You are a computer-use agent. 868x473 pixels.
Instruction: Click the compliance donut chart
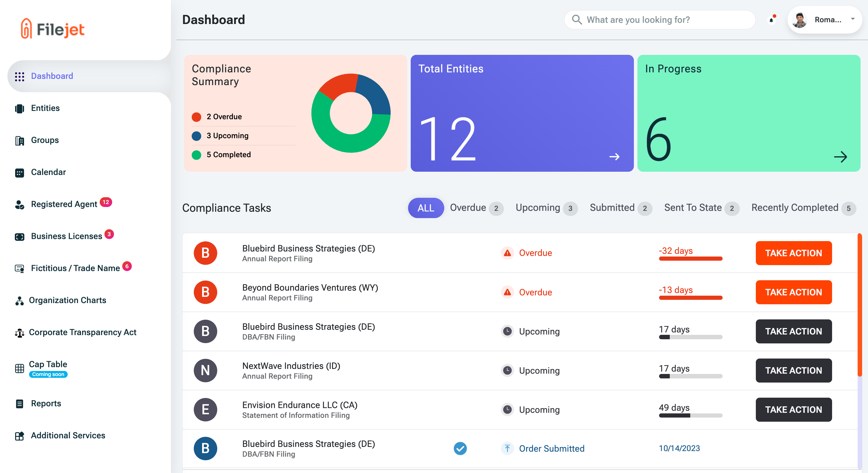pyautogui.click(x=351, y=113)
